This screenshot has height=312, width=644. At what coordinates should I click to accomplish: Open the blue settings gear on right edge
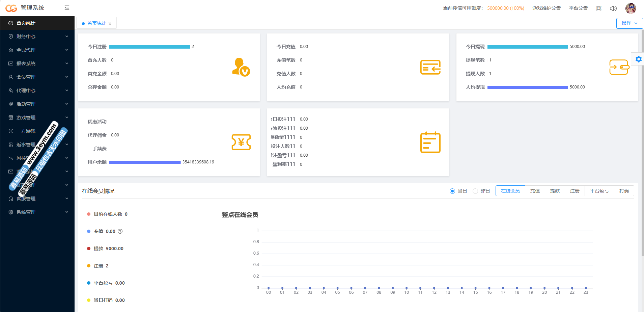click(x=638, y=59)
